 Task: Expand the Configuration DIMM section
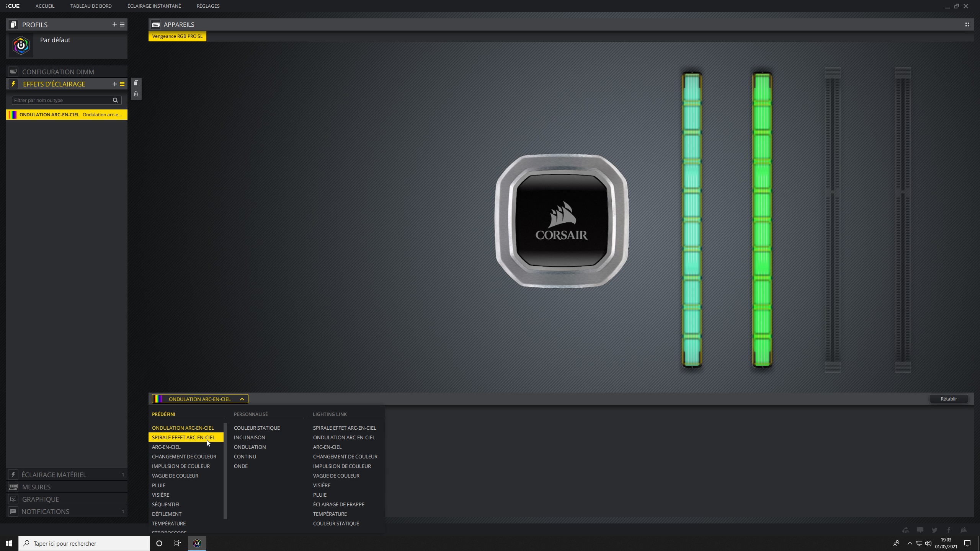click(x=58, y=72)
